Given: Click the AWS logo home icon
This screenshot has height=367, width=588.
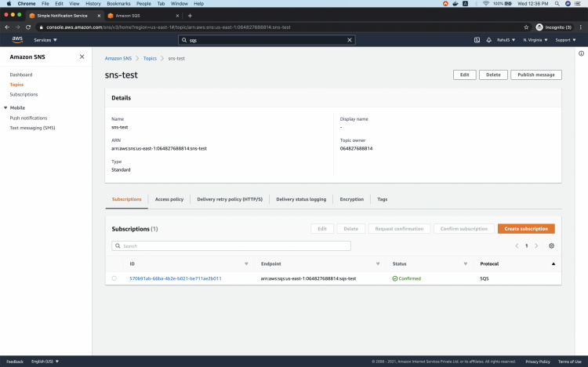Looking at the screenshot, I should [x=16, y=40].
